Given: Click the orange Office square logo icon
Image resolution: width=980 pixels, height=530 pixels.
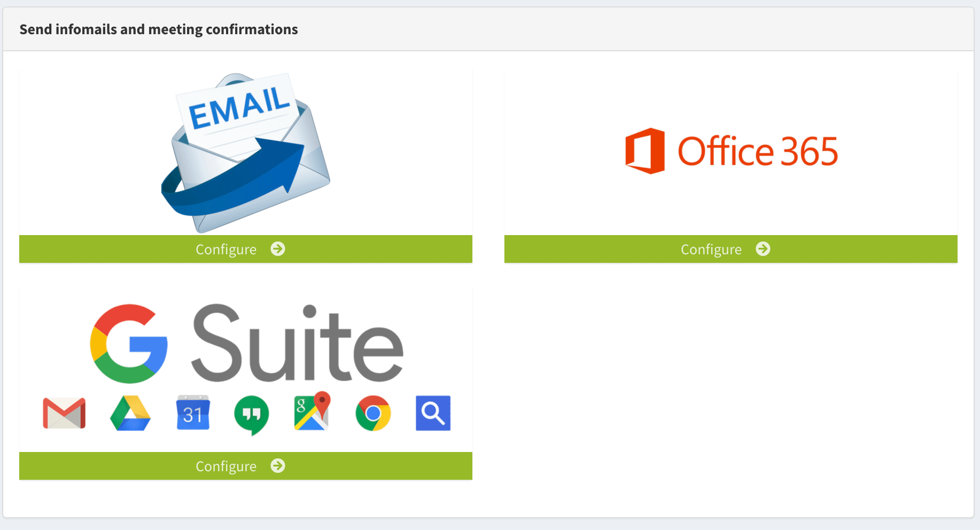Looking at the screenshot, I should pyautogui.click(x=645, y=151).
